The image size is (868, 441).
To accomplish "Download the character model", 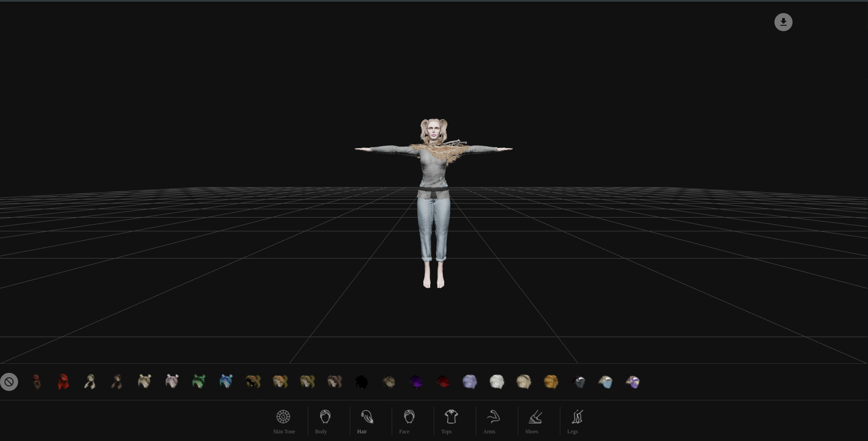I will click(783, 22).
